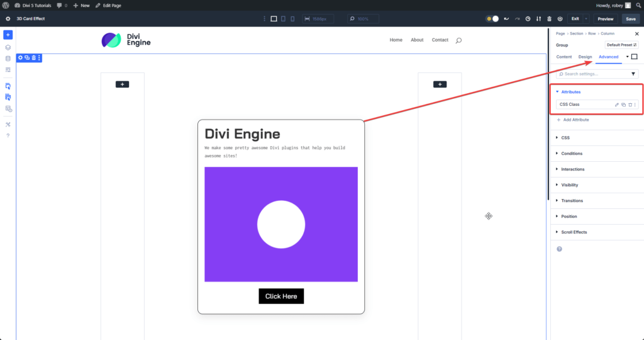
Task: Delete the section from blue tab
Action: pyautogui.click(x=34, y=58)
